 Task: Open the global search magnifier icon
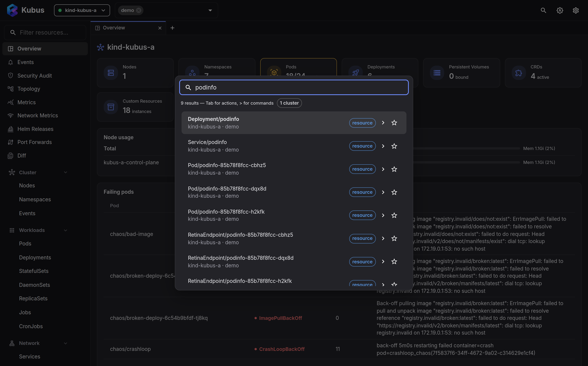tap(543, 10)
